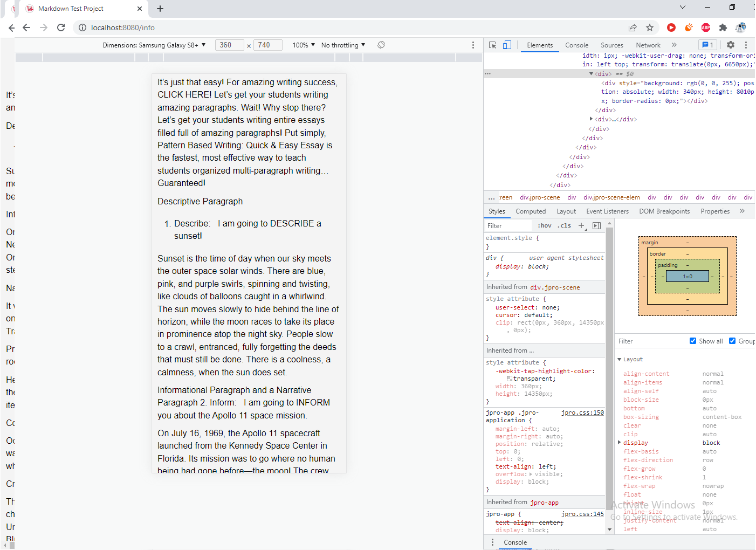Click the rotate viewport icon in device toolbar

pyautogui.click(x=381, y=45)
